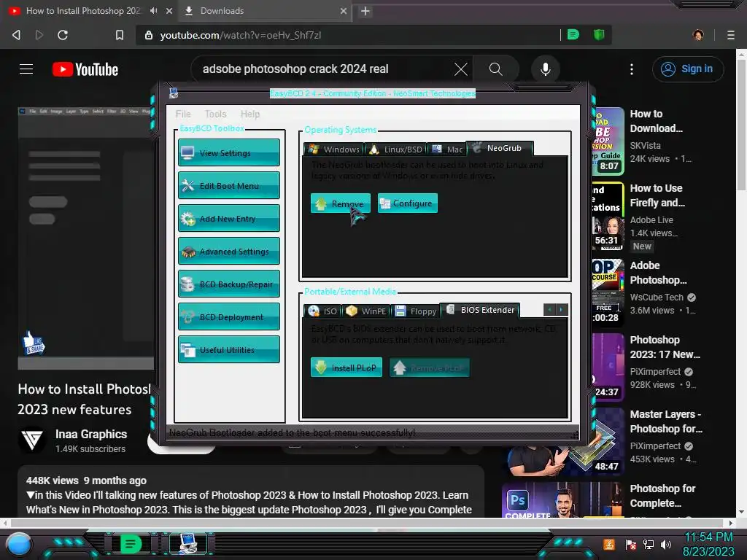Screen dimensions: 747x560
Task: Open Advanced Settings in EasyBCD
Action: point(228,252)
